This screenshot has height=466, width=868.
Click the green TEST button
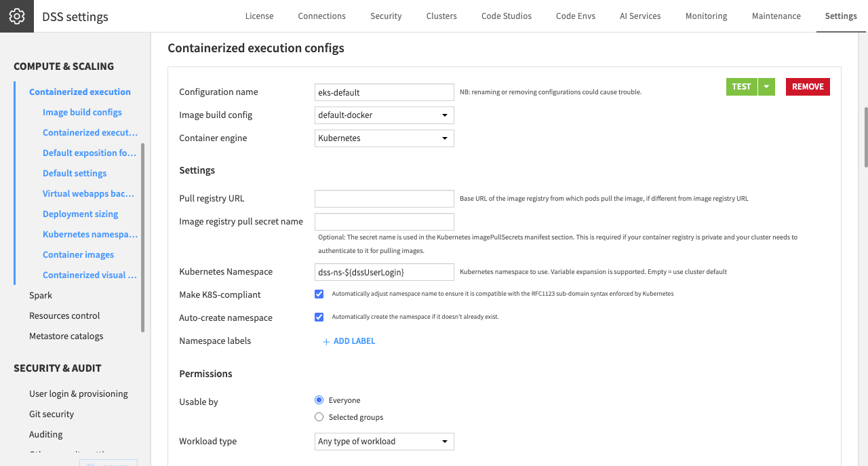(x=741, y=87)
